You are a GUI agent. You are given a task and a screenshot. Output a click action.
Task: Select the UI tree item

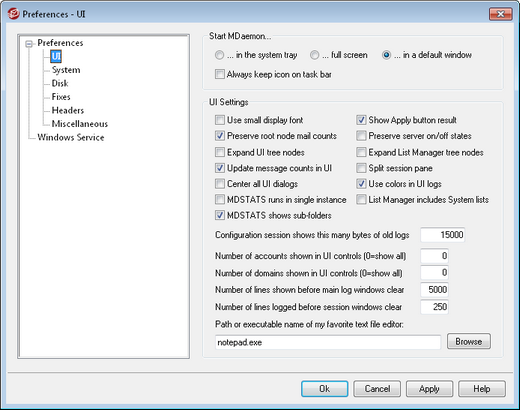pos(56,56)
